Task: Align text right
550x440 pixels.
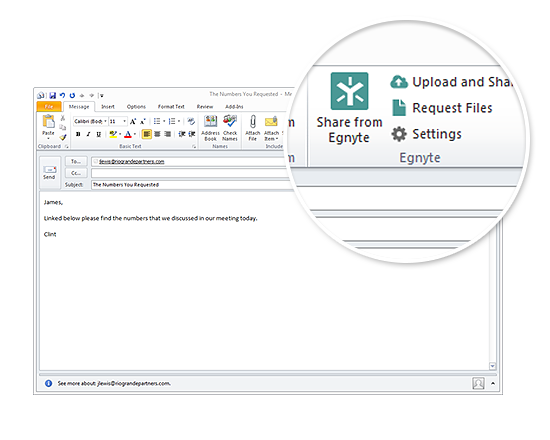Action: coord(168,134)
